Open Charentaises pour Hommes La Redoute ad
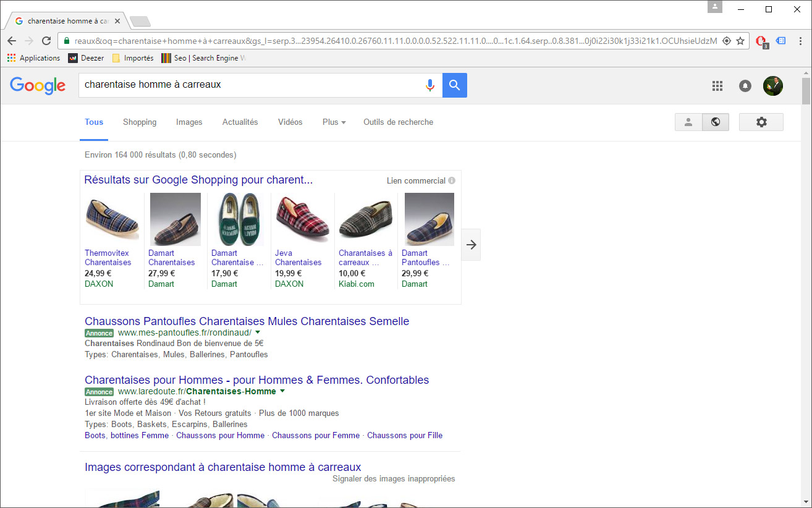The height and width of the screenshot is (508, 812). 256,380
